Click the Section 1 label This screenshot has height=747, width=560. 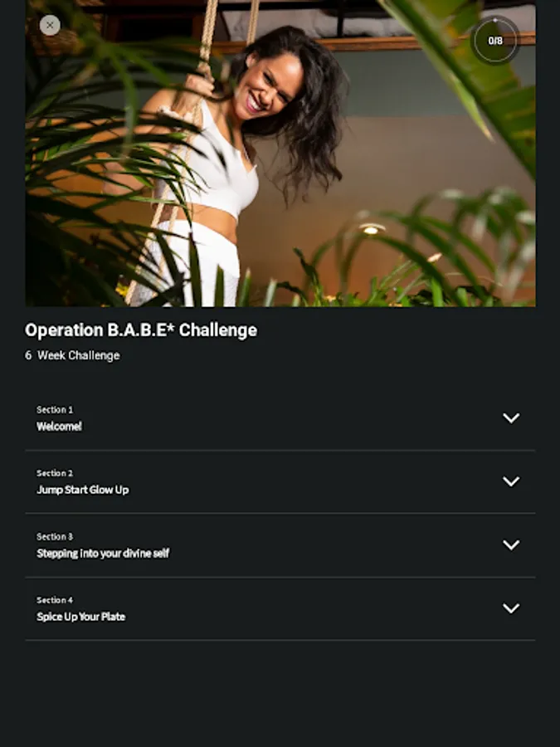point(55,410)
